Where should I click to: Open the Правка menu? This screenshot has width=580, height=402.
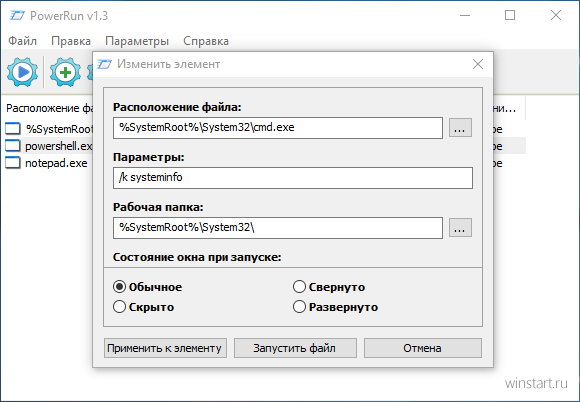click(71, 41)
